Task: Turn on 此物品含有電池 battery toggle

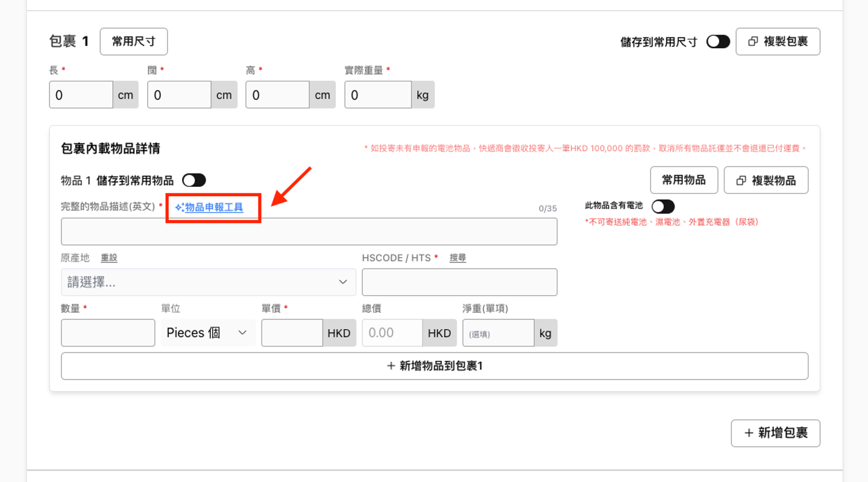Action: point(662,207)
